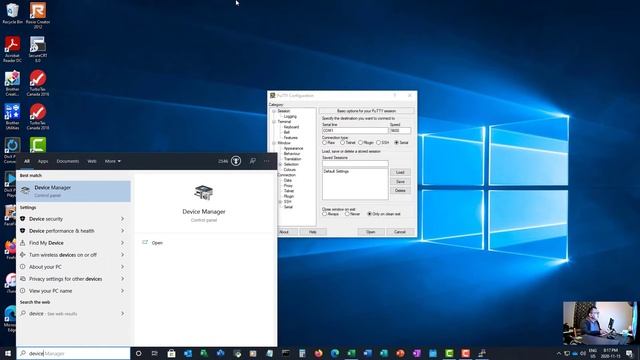Open OneNote purple icon on taskbar
640x360 pixels.
pyautogui.click(x=416, y=353)
